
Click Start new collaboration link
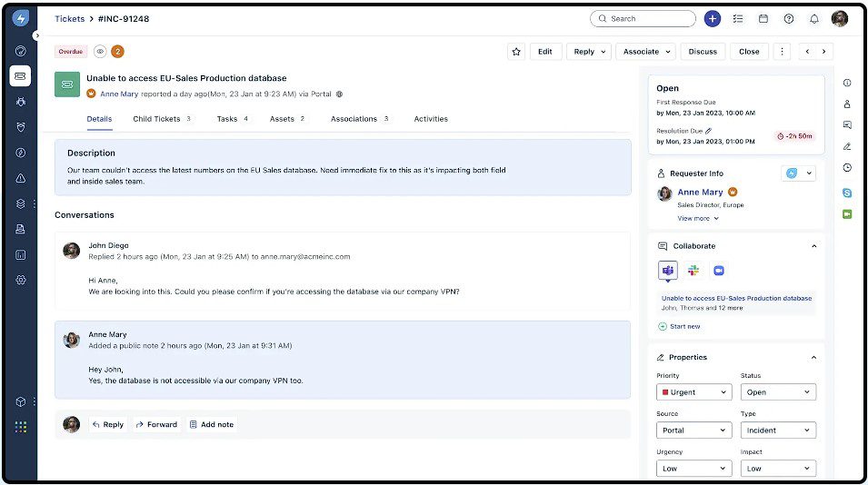click(684, 326)
